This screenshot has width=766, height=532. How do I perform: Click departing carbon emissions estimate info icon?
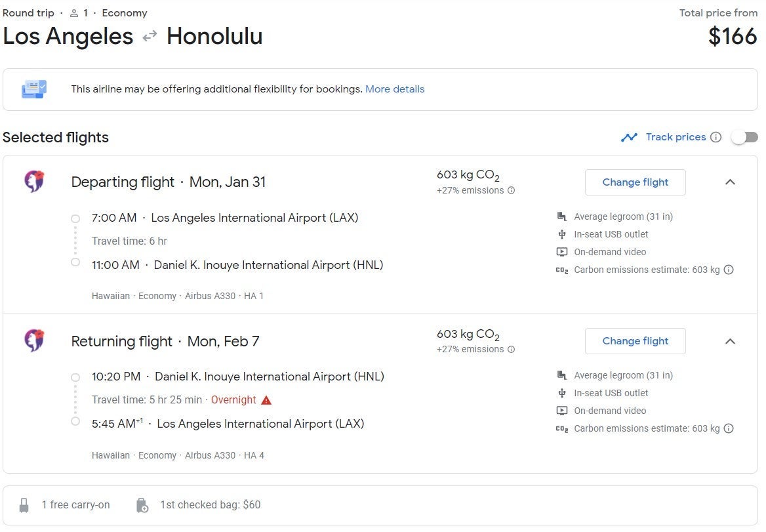(x=728, y=270)
